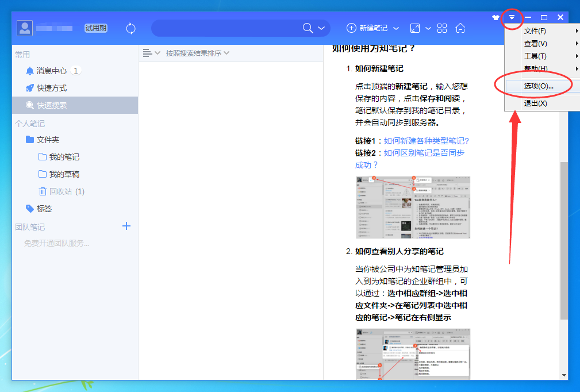Click the circled main menu arrow toggle
The image size is (580, 392).
(512, 18)
